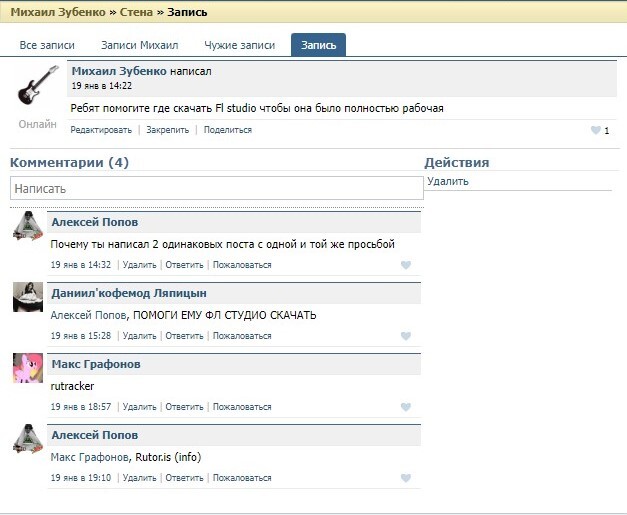
Task: Click Удалить under Actions panel
Action: tap(447, 181)
